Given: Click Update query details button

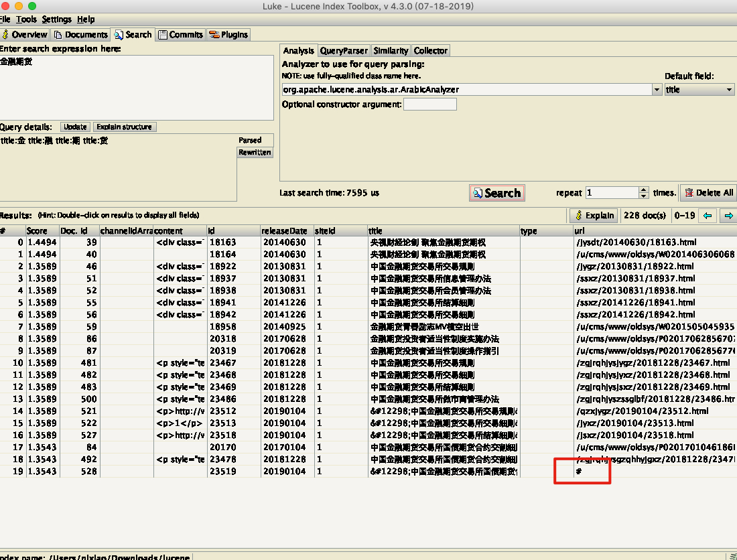Looking at the screenshot, I should tap(75, 127).
